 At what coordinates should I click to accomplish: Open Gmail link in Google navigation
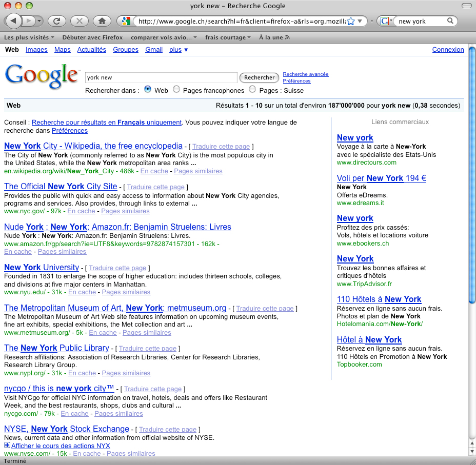[154, 49]
